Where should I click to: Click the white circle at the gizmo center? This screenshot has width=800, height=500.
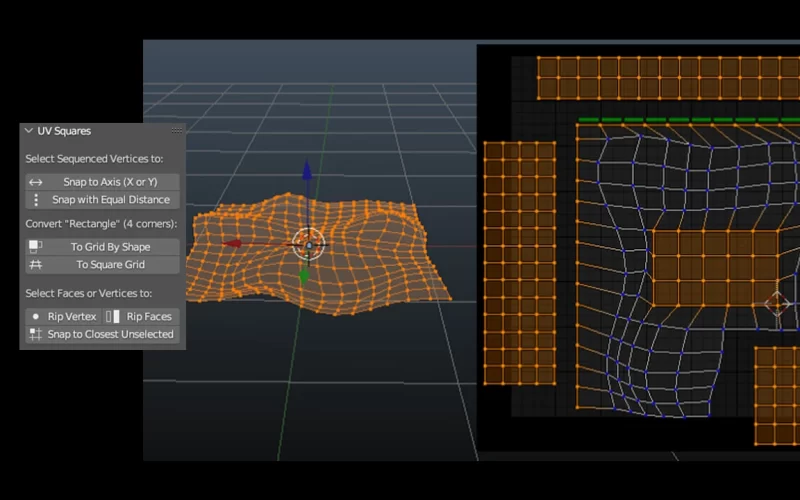tap(309, 244)
